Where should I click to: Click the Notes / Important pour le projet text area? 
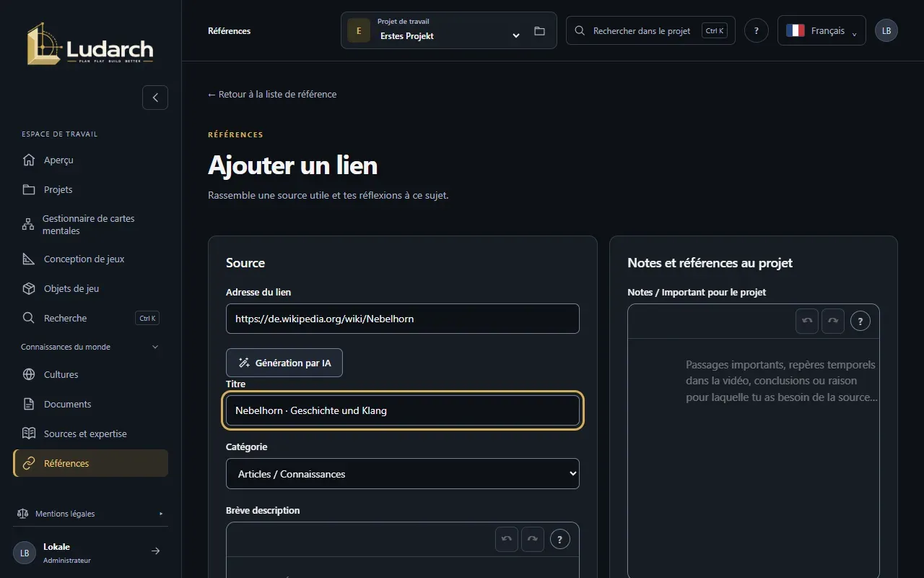754,457
